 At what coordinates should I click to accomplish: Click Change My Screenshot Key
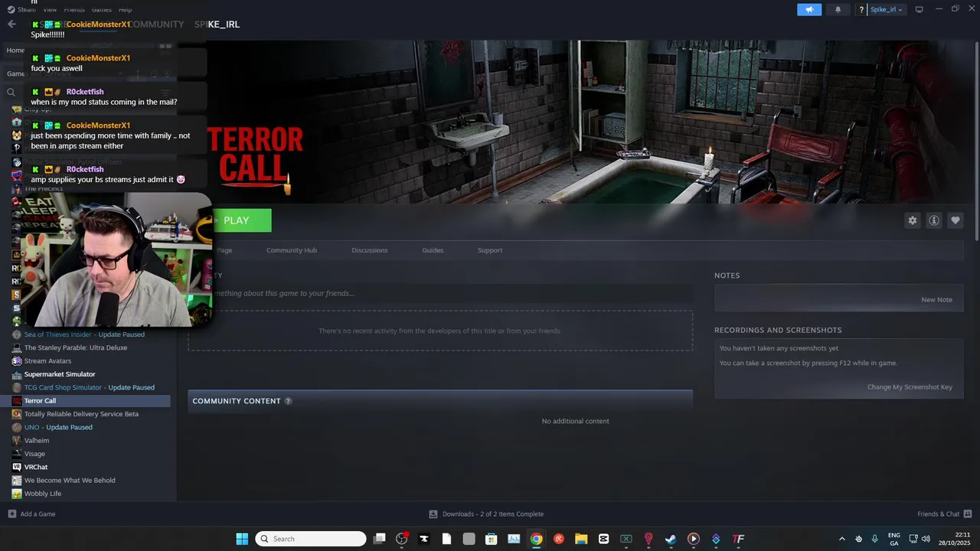click(910, 387)
